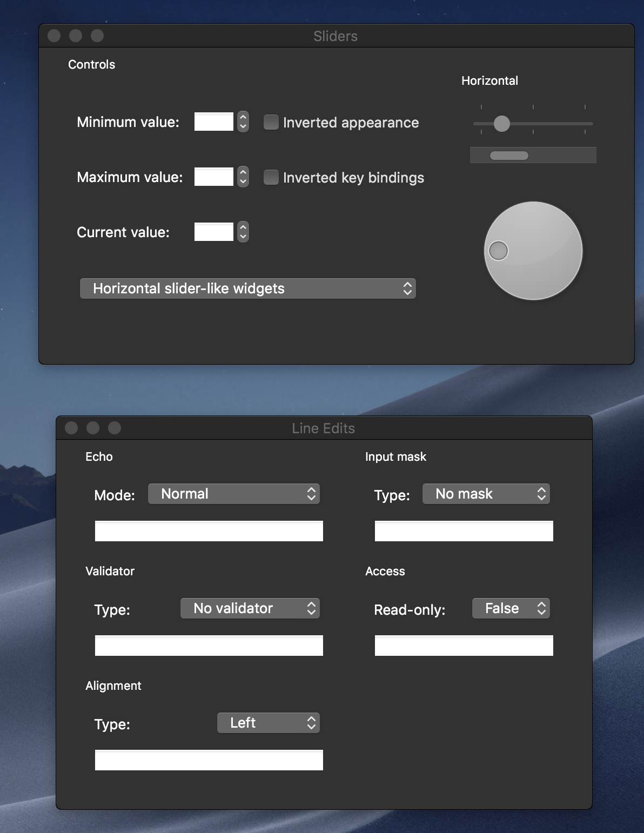The width and height of the screenshot is (644, 833).
Task: Click the Input mask text field
Action: coord(464,531)
